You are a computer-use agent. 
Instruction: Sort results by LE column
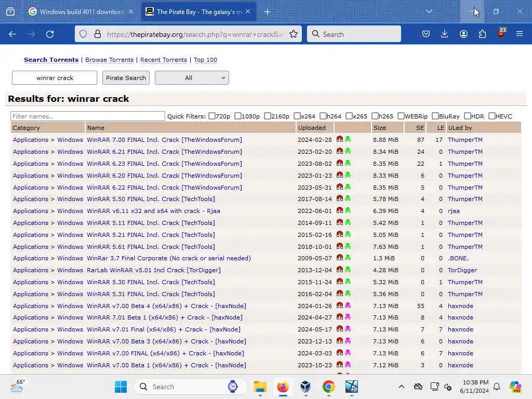point(441,128)
